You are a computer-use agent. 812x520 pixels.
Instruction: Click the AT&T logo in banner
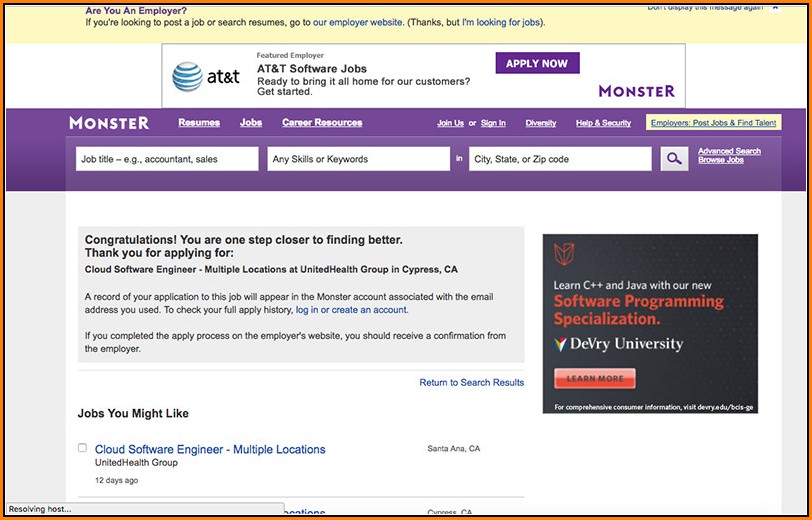pos(206,77)
